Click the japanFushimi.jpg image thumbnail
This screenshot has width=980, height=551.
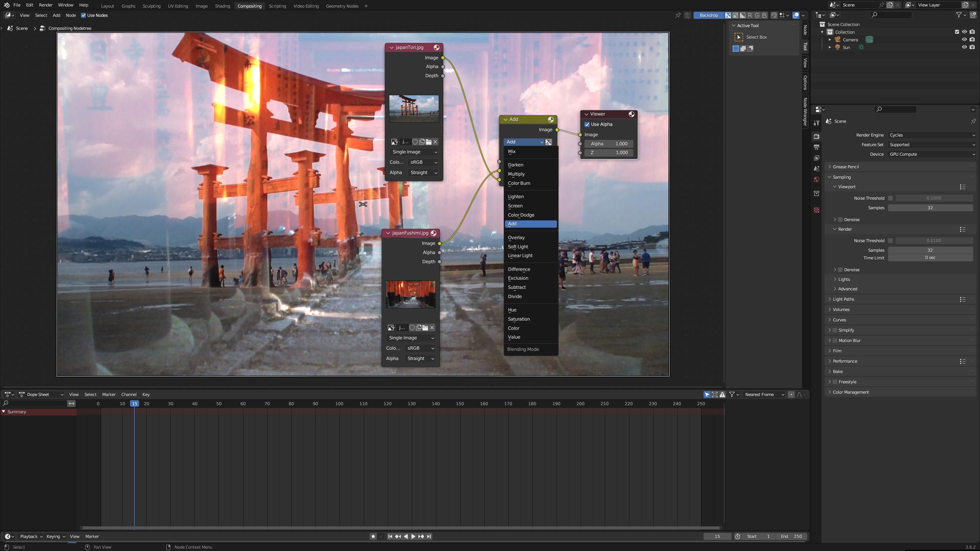pos(410,294)
